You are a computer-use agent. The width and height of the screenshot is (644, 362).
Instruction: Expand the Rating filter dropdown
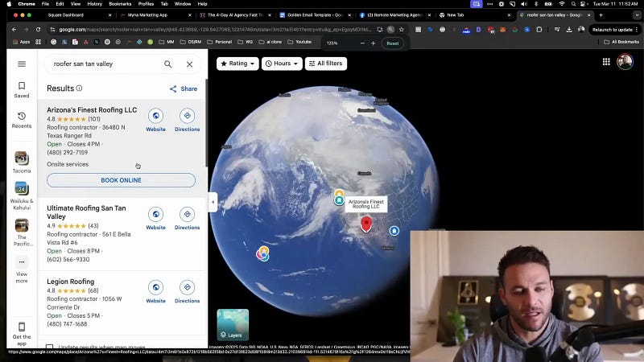click(237, 64)
